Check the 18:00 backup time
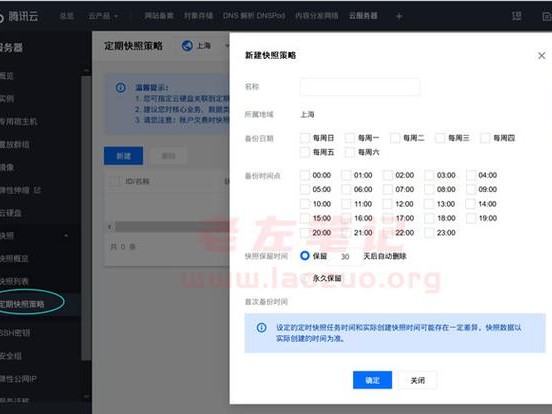The width and height of the screenshot is (552, 414). click(429, 218)
